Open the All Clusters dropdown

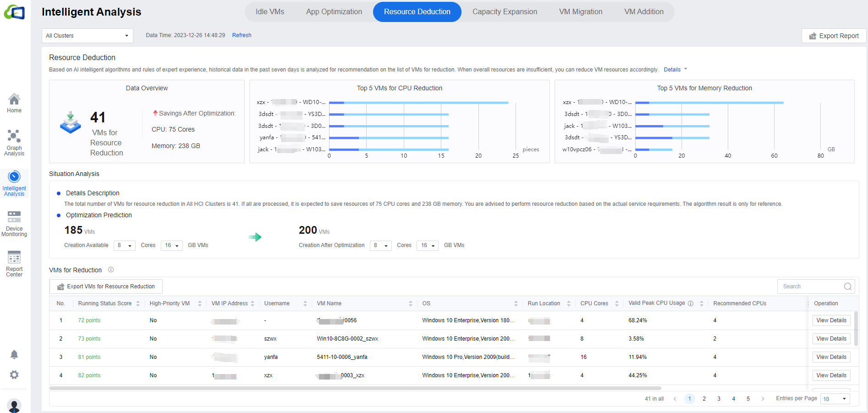[x=87, y=36]
